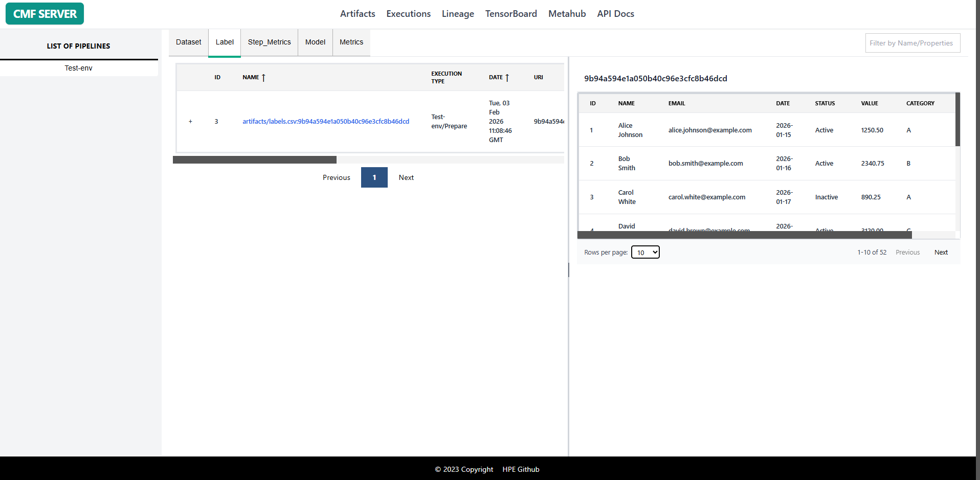980x480 pixels.
Task: Switch to the Step_Metrics tab
Action: tap(269, 42)
